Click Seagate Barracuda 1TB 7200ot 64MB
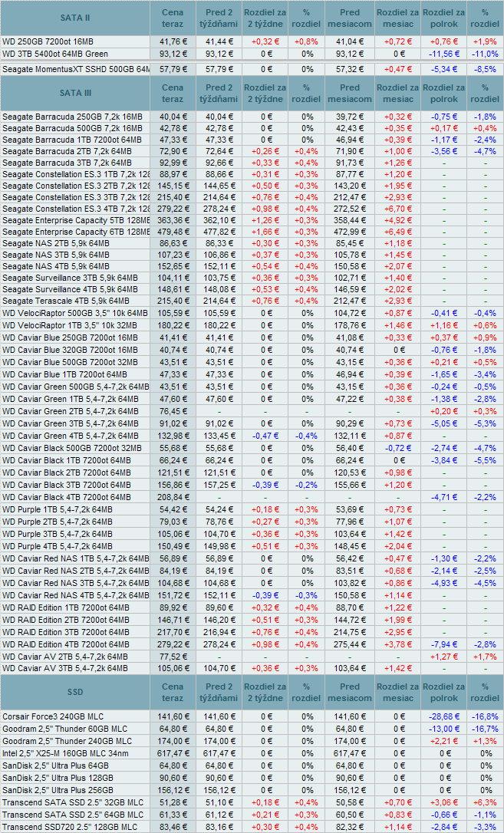This screenshot has height=833, width=504. click(x=71, y=140)
